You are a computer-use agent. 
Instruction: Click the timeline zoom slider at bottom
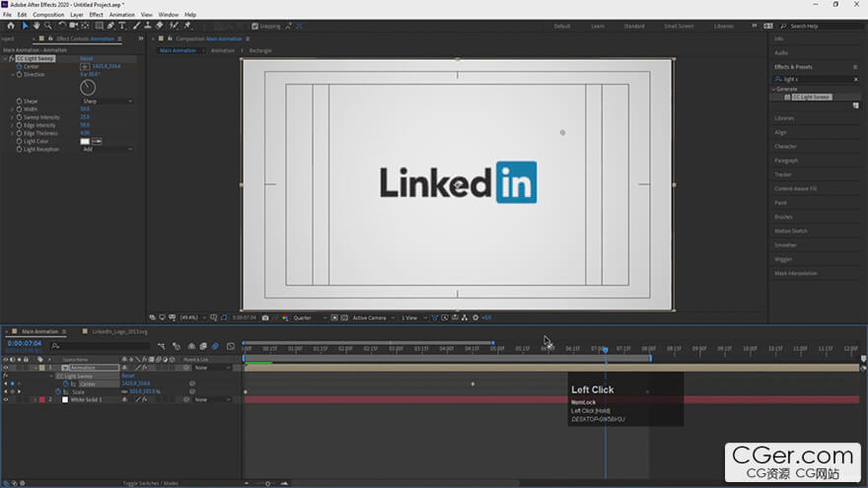(267, 484)
